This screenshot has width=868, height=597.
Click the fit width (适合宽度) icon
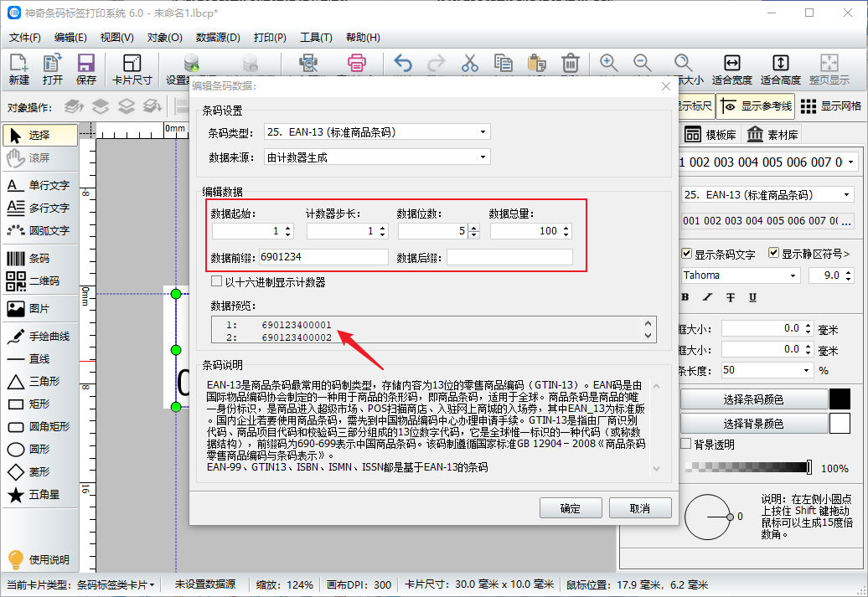(731, 69)
